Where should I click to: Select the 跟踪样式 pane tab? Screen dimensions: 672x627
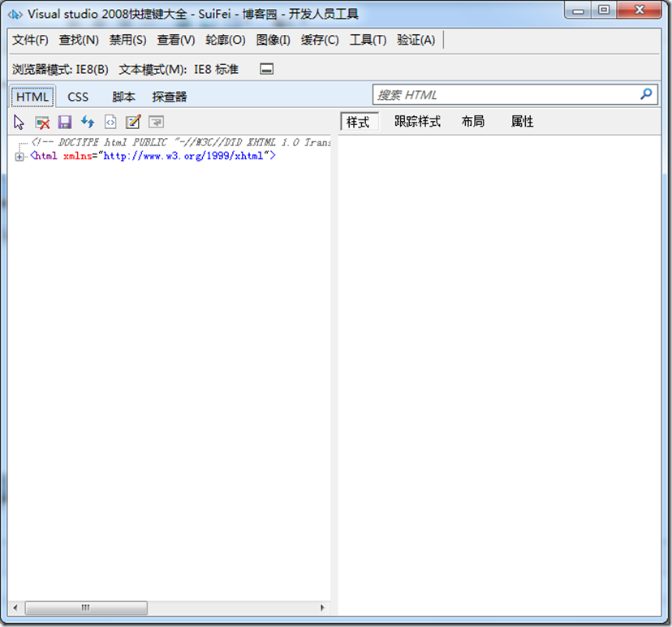point(417,121)
